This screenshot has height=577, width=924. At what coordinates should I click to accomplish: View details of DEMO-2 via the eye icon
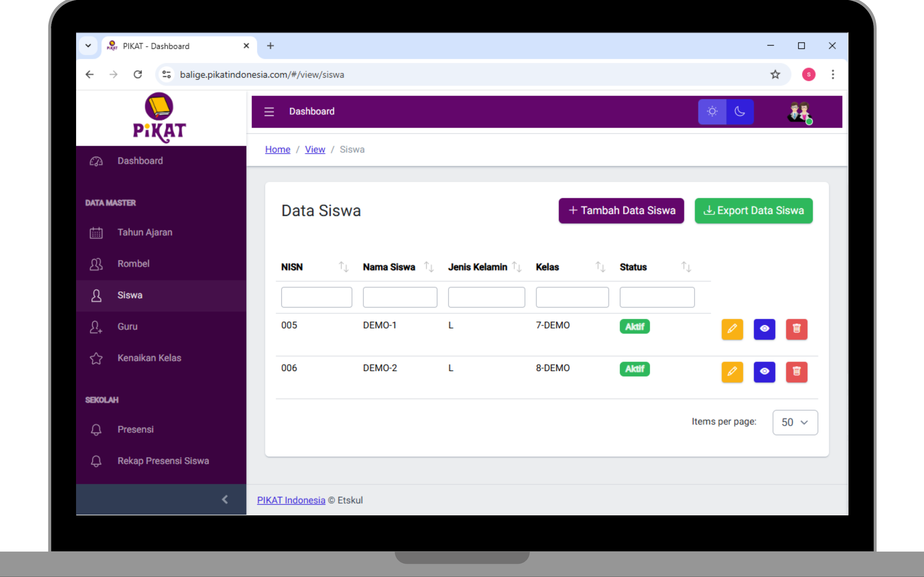[765, 372]
